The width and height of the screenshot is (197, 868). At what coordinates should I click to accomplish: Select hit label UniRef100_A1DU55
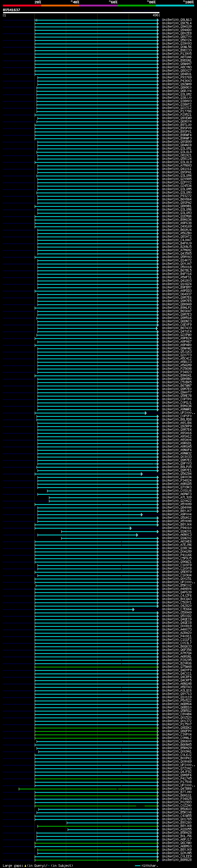(x=177, y=829)
